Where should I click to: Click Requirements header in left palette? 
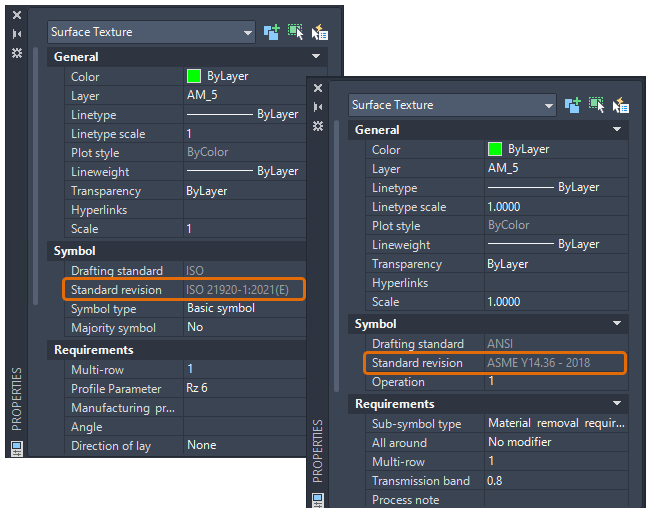[x=177, y=350]
